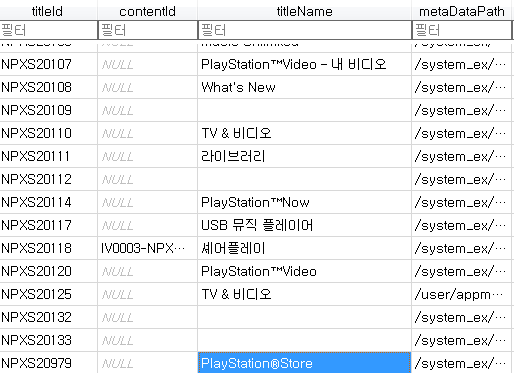Click the metaDataPath column header
The height and width of the screenshot is (373, 514).
tap(461, 11)
